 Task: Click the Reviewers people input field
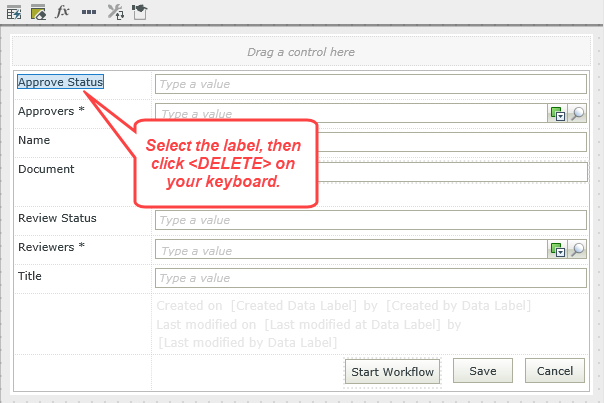pos(350,249)
